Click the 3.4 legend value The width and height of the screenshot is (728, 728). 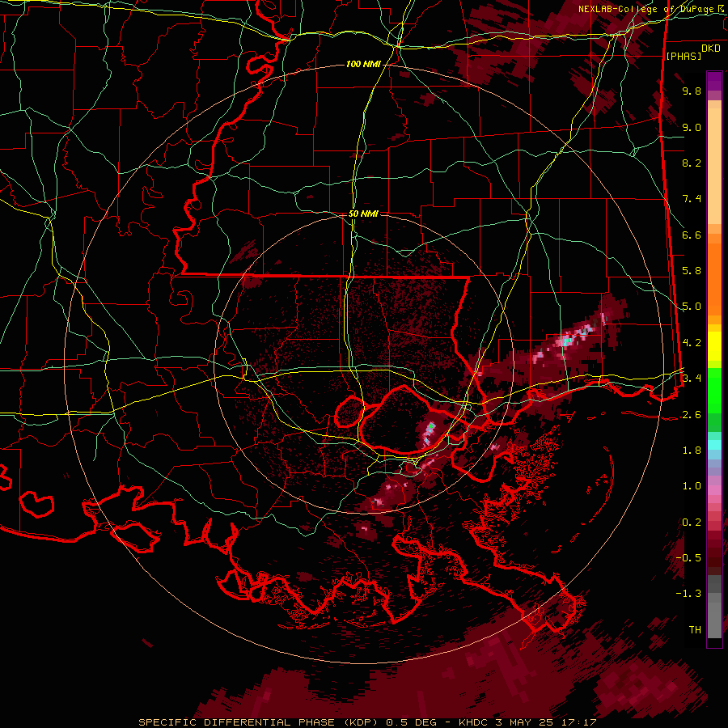[x=692, y=379]
